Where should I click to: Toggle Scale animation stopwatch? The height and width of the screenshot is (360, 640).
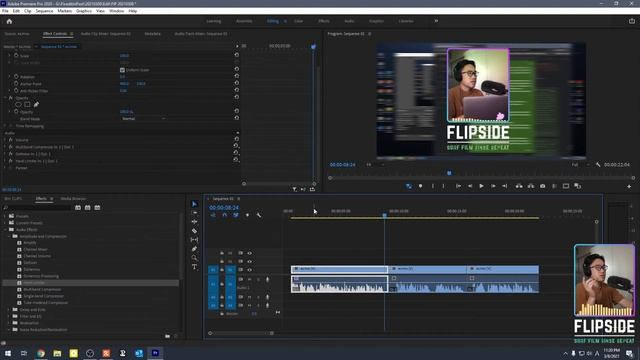(x=16, y=56)
